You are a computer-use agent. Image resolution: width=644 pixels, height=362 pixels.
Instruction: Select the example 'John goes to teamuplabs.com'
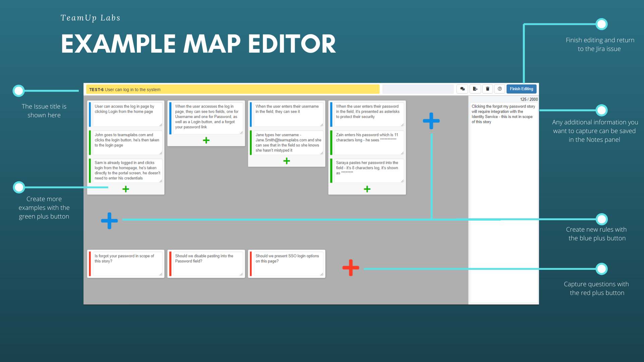click(127, 142)
